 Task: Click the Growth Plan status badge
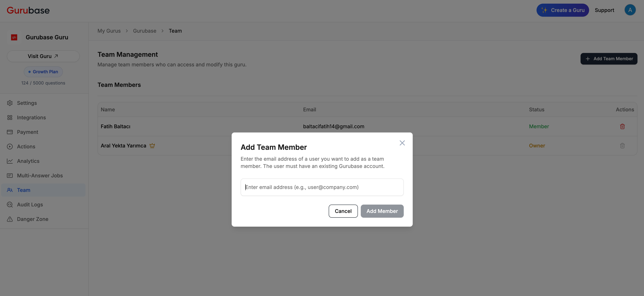43,72
